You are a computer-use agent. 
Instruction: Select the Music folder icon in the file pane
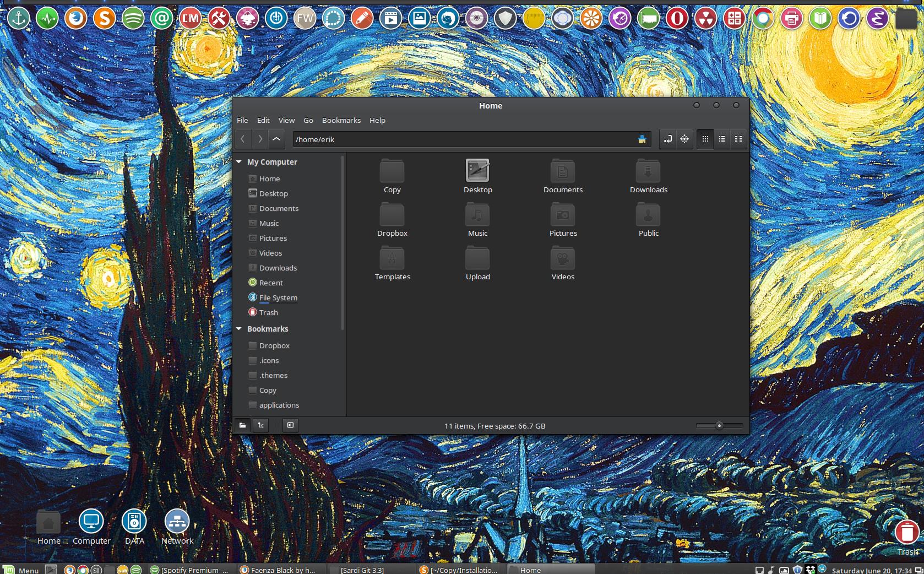(477, 214)
